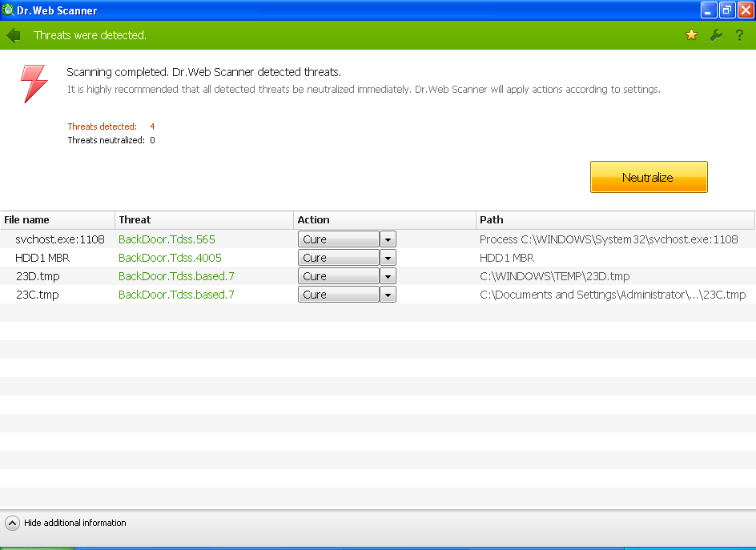The width and height of the screenshot is (756, 550).
Task: Click the yellow star icon in header
Action: click(691, 35)
